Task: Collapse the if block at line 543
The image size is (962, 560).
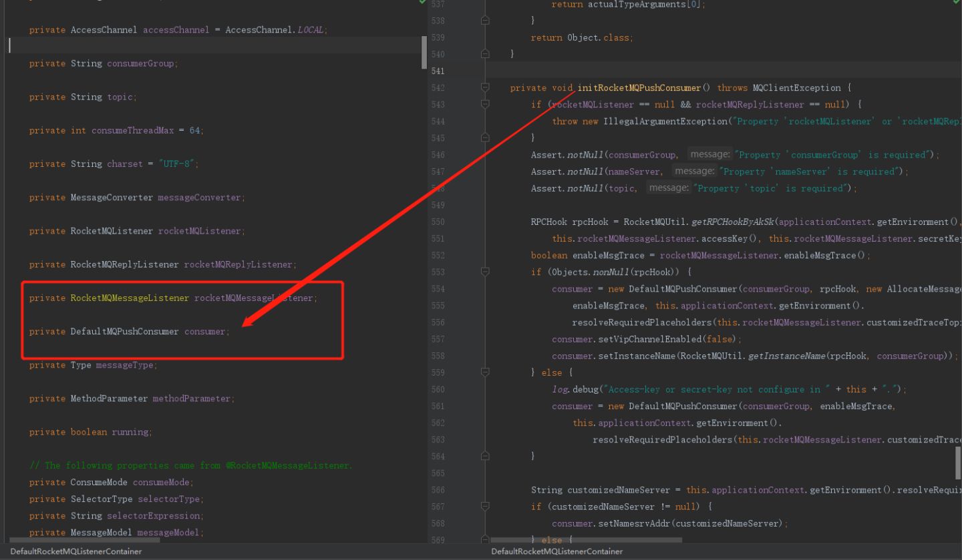Action: 486,104
